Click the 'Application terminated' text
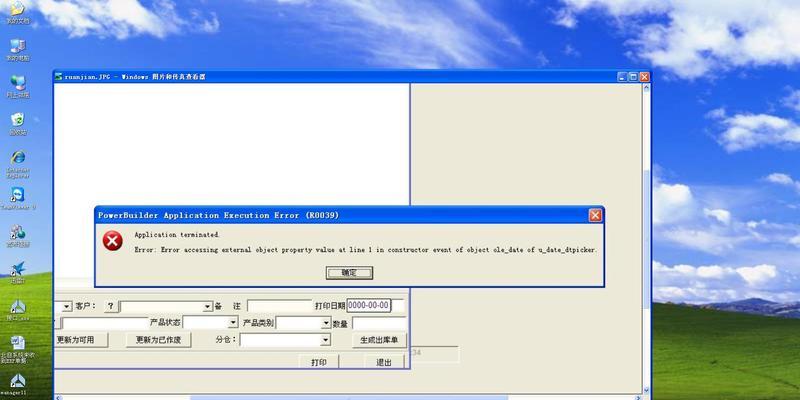 (177, 235)
